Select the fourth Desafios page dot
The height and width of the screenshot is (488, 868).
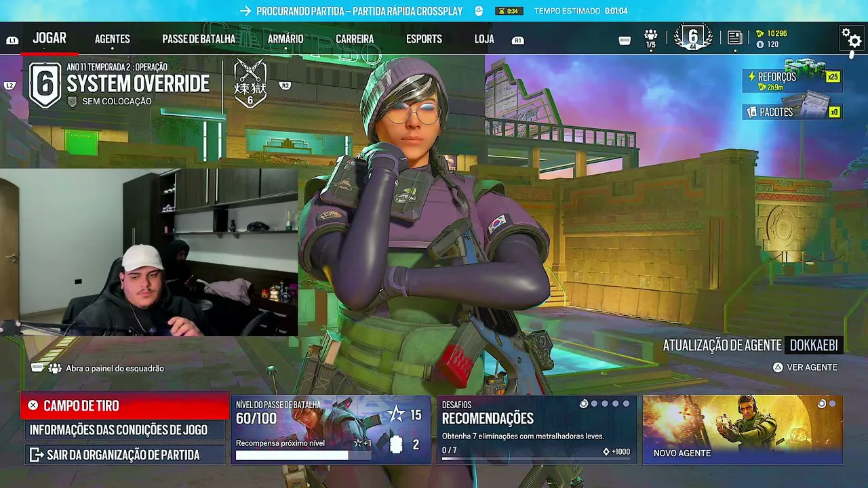(x=616, y=404)
